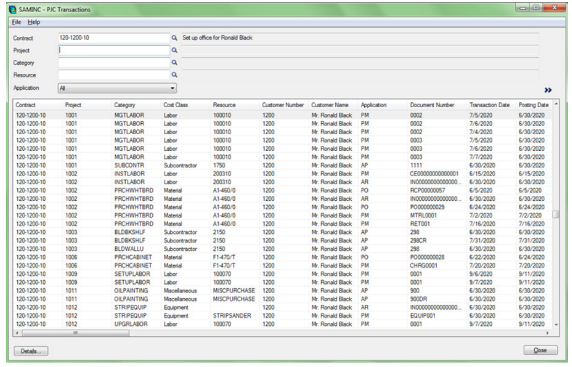Open the Application dropdown showing All
Image resolution: width=572 pixels, height=367 pixels.
coord(117,88)
